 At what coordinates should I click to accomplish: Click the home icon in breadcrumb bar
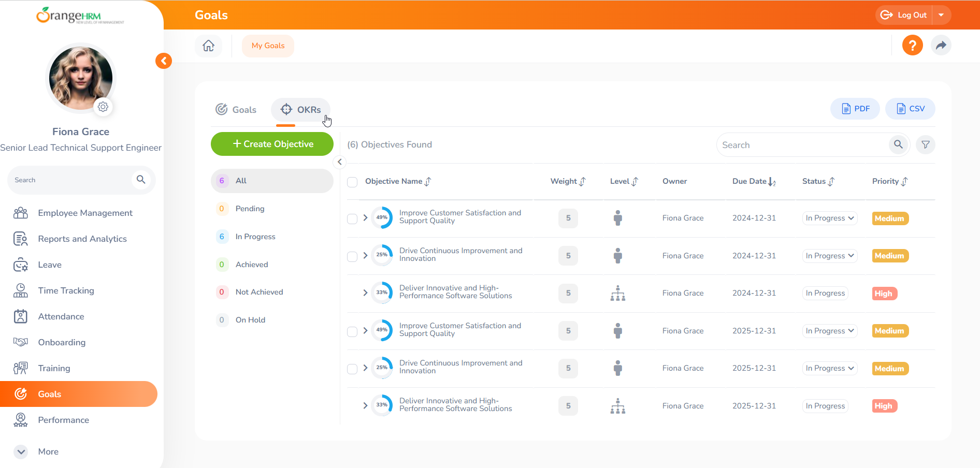[x=208, y=46]
